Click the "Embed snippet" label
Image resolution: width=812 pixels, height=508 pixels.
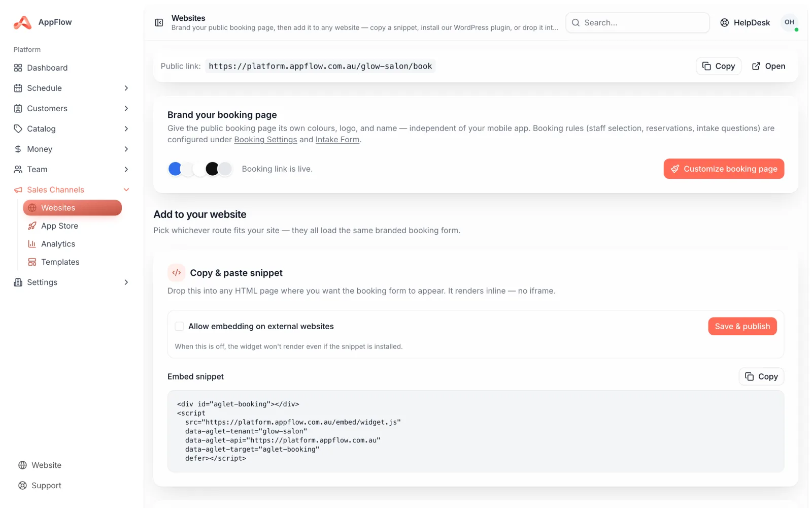tap(195, 376)
